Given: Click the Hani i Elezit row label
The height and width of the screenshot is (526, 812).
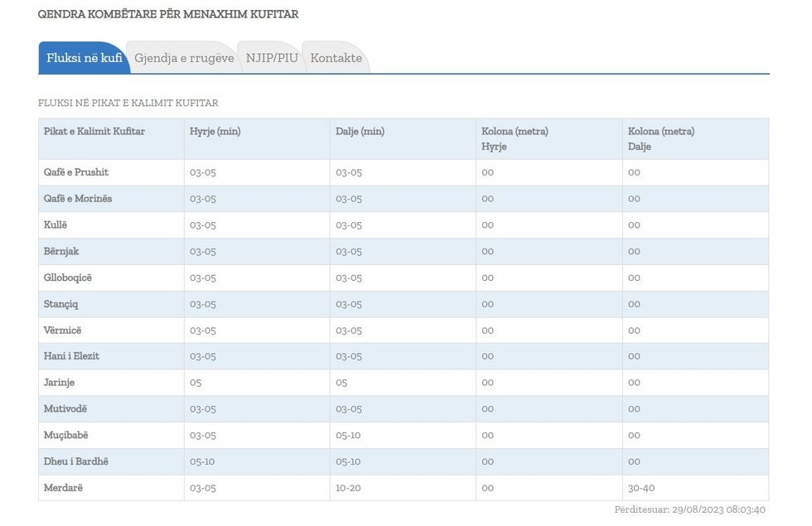Looking at the screenshot, I should 71,356.
